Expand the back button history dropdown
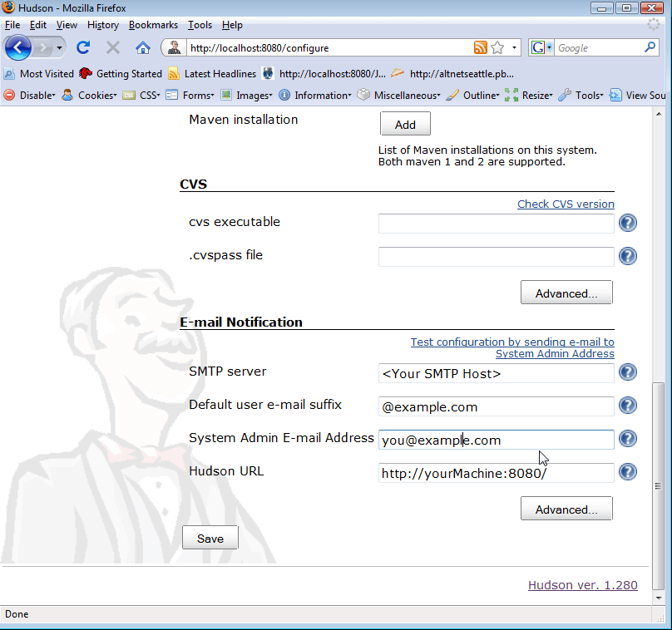 (59, 47)
